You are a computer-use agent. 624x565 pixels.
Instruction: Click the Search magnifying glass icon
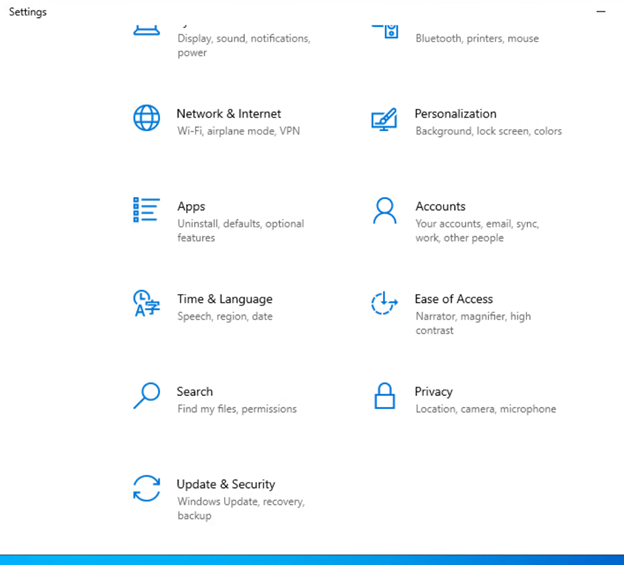146,396
